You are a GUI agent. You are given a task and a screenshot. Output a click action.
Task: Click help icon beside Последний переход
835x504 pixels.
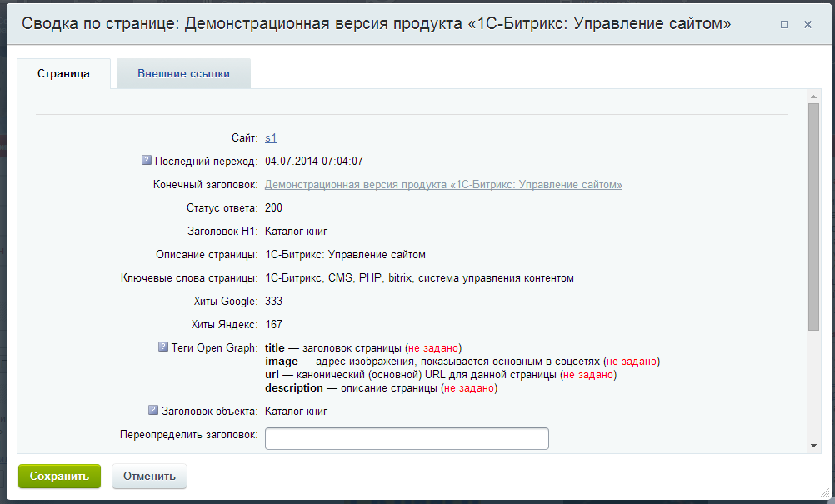[147, 161]
